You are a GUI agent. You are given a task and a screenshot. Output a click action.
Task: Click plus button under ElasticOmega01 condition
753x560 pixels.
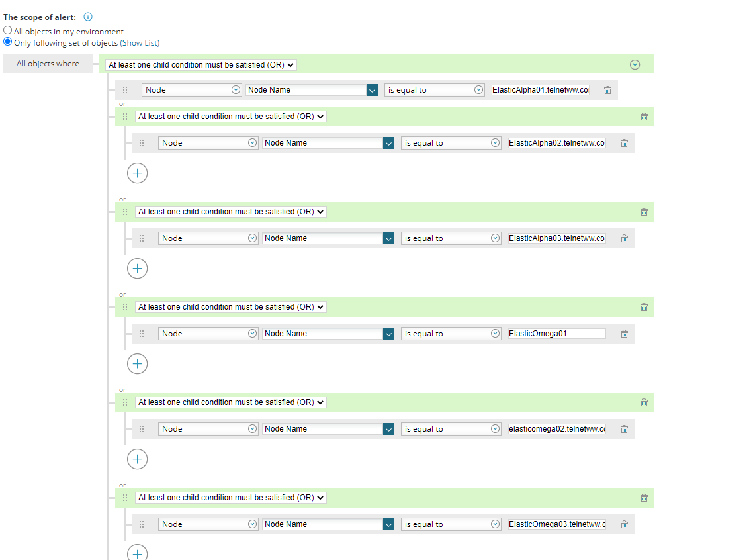pos(137,364)
